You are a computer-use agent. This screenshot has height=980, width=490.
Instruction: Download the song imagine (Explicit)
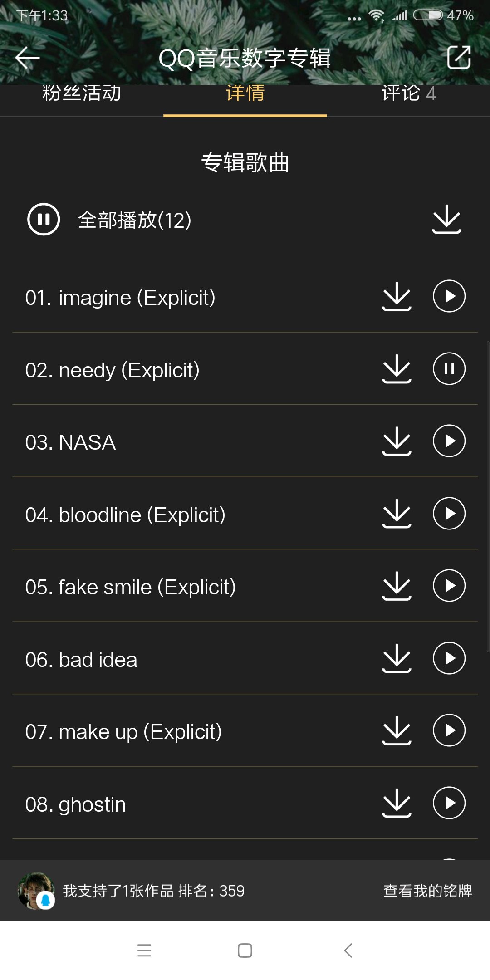[x=397, y=296]
